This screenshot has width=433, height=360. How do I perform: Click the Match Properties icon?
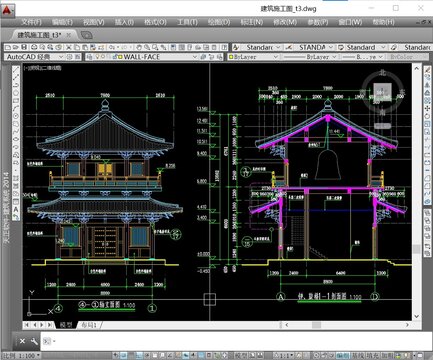tap(93, 47)
